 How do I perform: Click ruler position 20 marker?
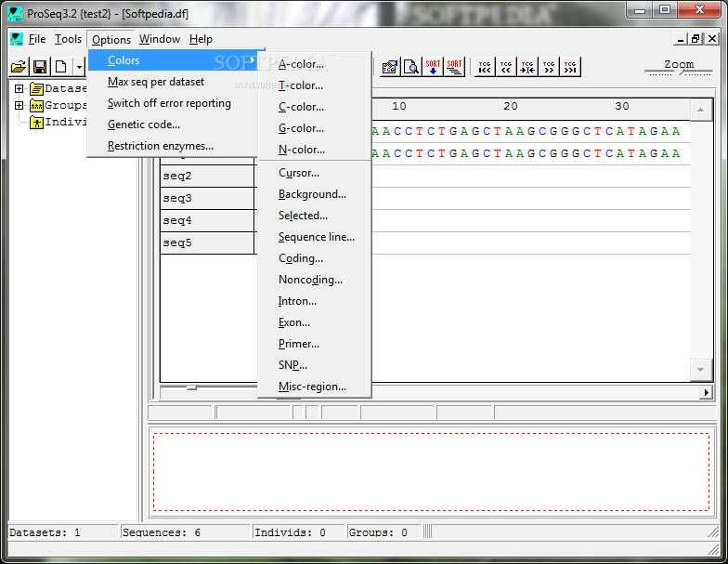click(x=511, y=106)
